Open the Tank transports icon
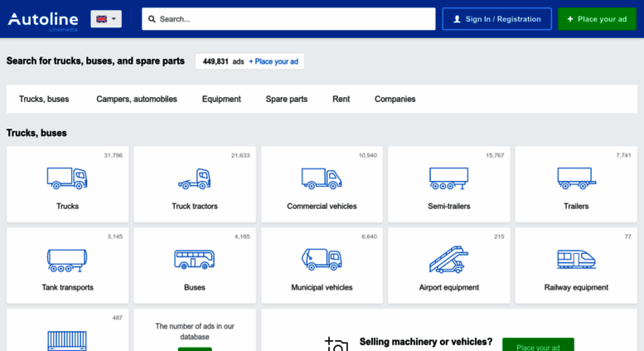The height and width of the screenshot is (351, 644). coord(67,260)
